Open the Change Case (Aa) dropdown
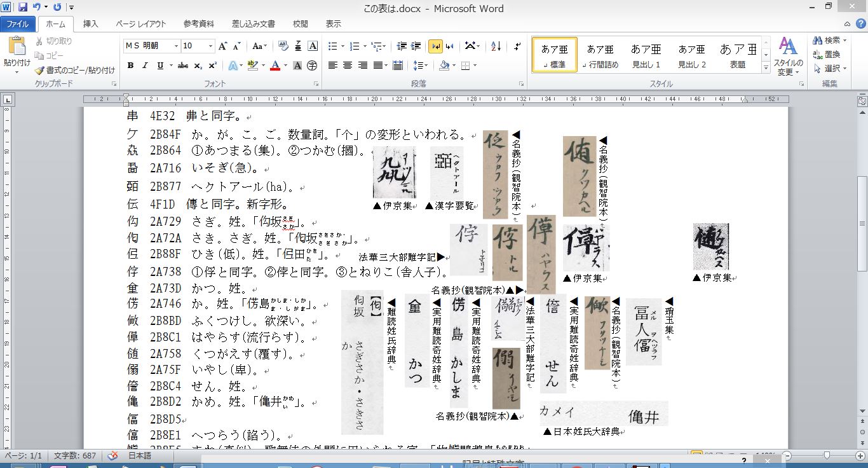This screenshot has width=868, height=468. (259, 46)
